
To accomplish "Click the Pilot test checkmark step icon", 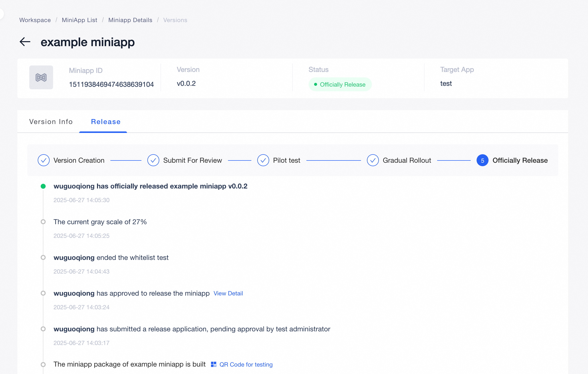I will [263, 160].
